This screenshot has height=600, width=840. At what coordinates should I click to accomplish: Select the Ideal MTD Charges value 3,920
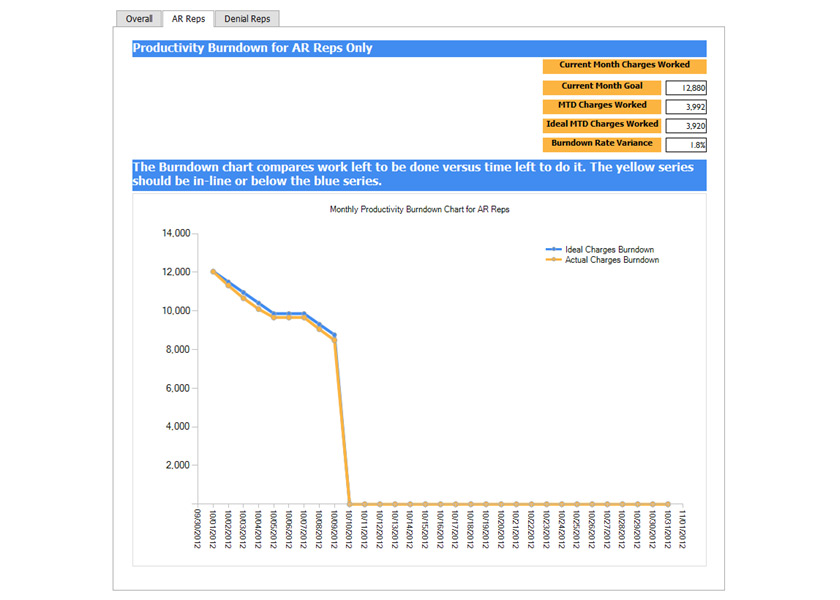coord(686,126)
